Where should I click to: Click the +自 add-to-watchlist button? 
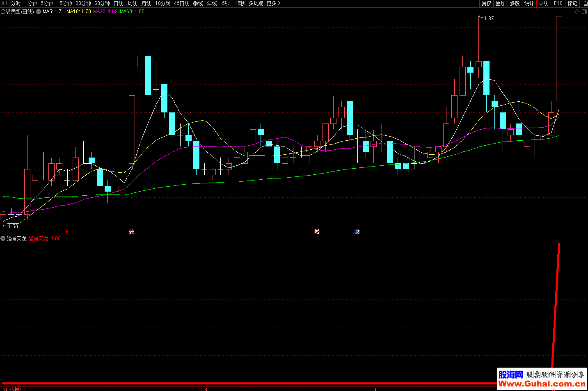(584, 3)
